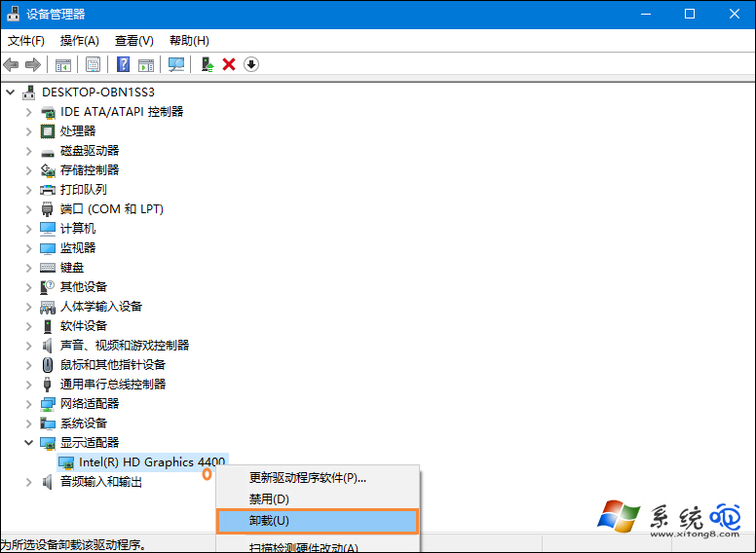Image resolution: width=756 pixels, height=553 pixels.
Task: Open the 查看(V) menu
Action: click(134, 41)
